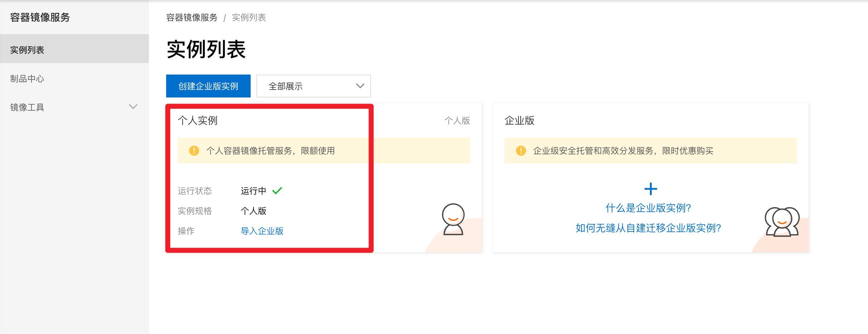Click 实例列表 in the breadcrumb
Viewport: 868px width, 334px height.
point(249,18)
